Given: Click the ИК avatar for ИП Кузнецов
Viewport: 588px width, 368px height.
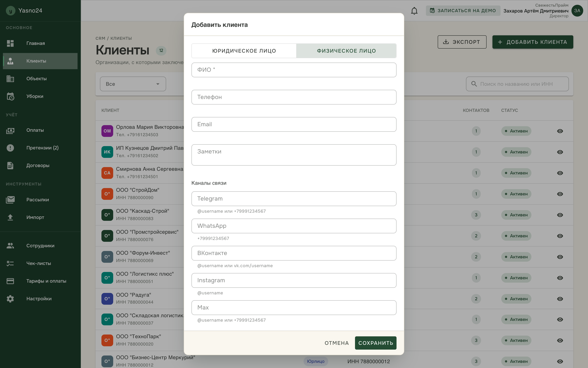Looking at the screenshot, I should coord(107,152).
